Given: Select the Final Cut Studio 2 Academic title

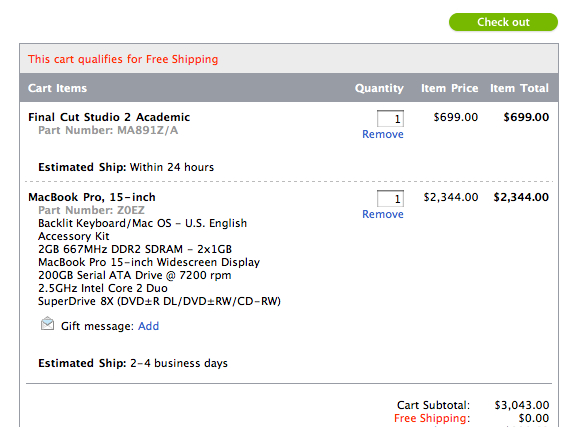Looking at the screenshot, I should pos(109,117).
